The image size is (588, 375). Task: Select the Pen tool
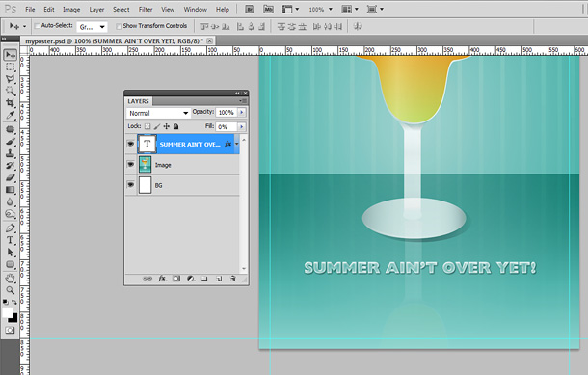point(11,228)
